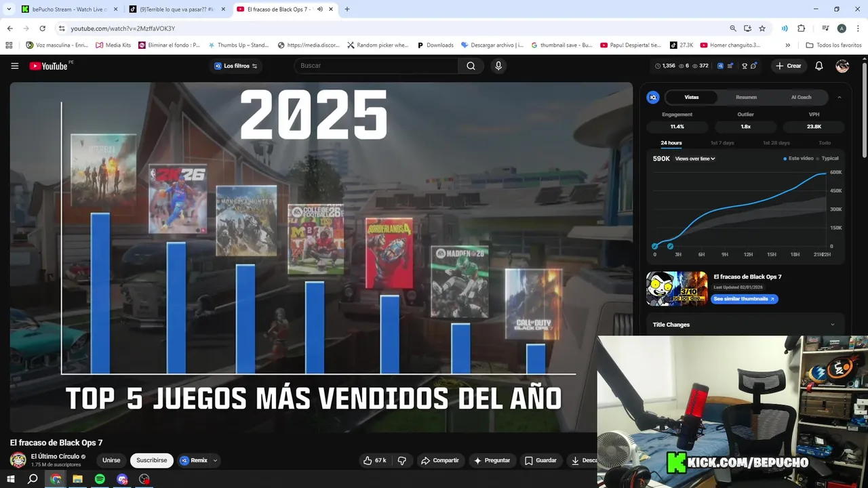Select the Vistas tab

click(692, 97)
